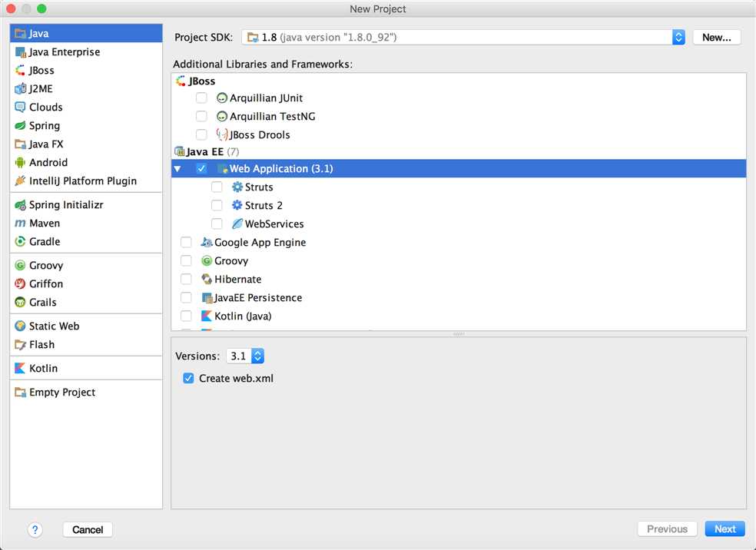Select the Maven 'm' icon
Viewport: 756px width, 550px height.
tap(20, 224)
